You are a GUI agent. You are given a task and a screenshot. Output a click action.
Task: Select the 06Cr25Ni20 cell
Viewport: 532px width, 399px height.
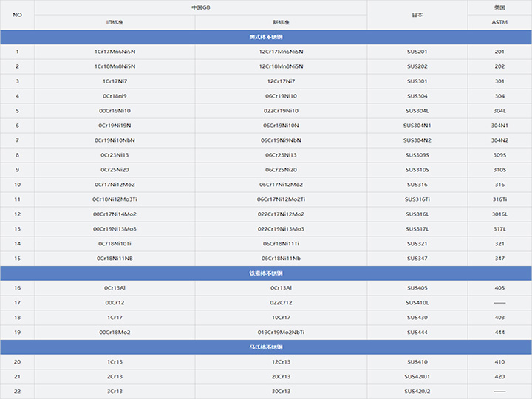(281, 170)
